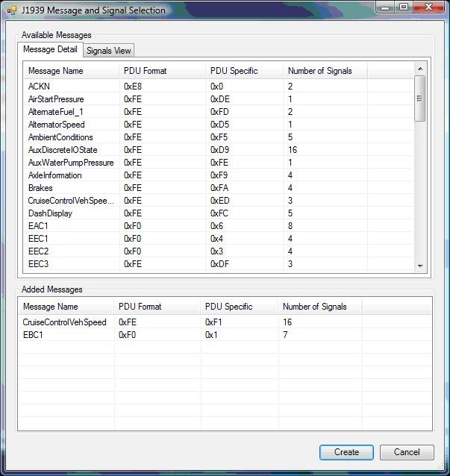The height and width of the screenshot is (476, 450).
Task: Select the Message Detail tab
Action: tap(50, 50)
